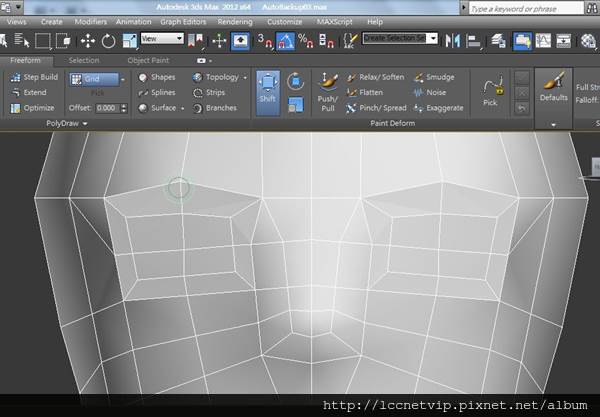Viewport: 600px width, 417px height.
Task: Switch to the Object Paint tab
Action: point(148,60)
